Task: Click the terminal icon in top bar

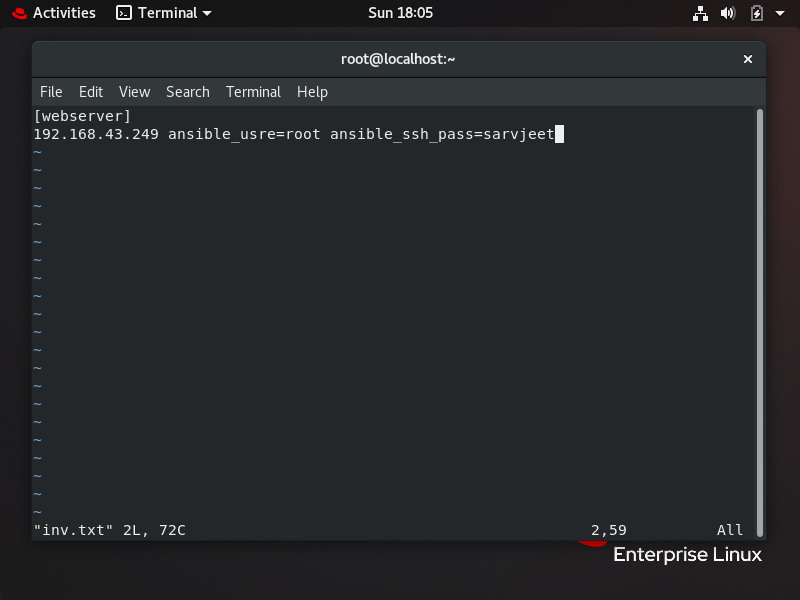Action: (123, 13)
